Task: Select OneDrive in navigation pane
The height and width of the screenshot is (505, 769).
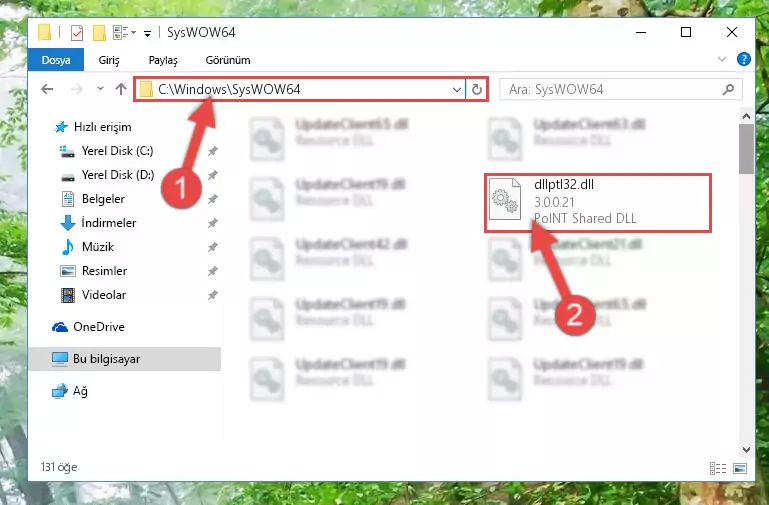Action: pyautogui.click(x=99, y=327)
